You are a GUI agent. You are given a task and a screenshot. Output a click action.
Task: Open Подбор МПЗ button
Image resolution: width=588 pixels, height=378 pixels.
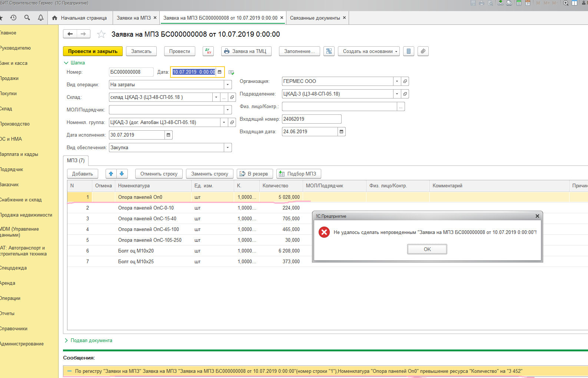coord(299,174)
